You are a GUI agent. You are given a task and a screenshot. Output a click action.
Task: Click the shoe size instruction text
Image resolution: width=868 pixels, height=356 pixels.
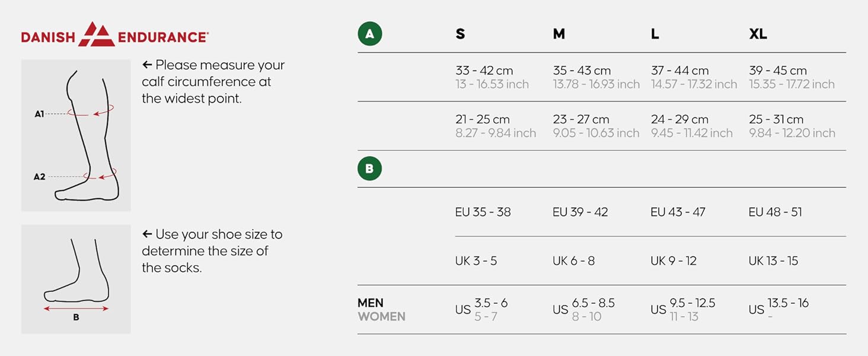pos(212,251)
